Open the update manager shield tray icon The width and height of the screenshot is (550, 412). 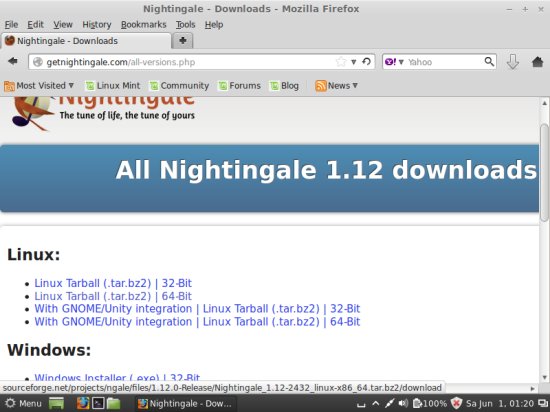pyautogui.click(x=457, y=403)
